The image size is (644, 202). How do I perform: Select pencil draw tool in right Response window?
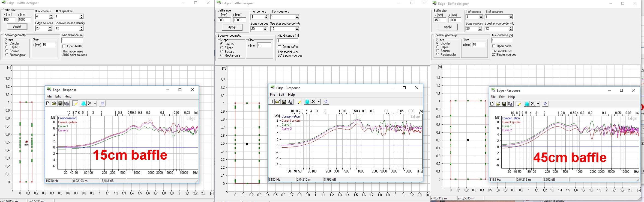[x=519, y=104]
